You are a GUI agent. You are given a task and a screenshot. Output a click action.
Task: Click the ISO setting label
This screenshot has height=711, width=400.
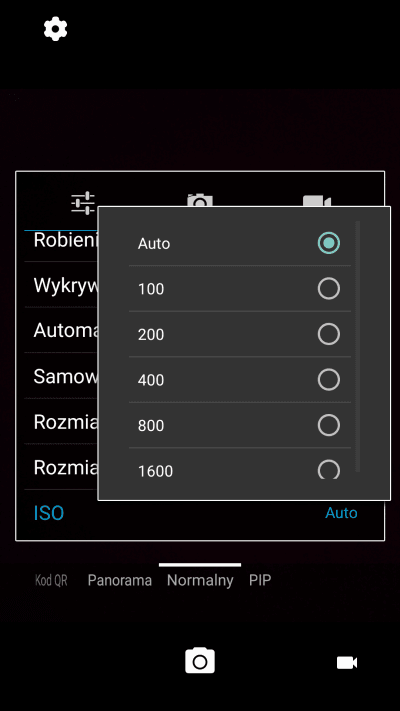point(49,513)
